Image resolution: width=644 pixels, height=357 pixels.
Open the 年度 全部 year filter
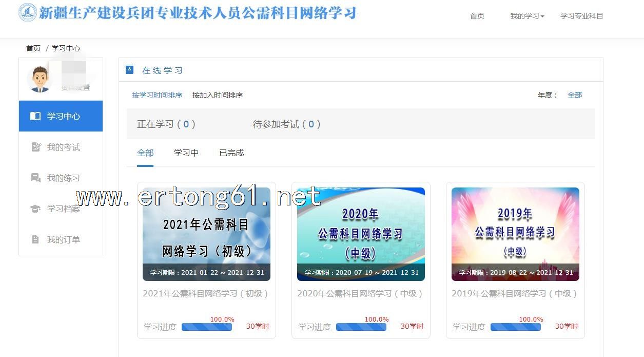point(575,95)
